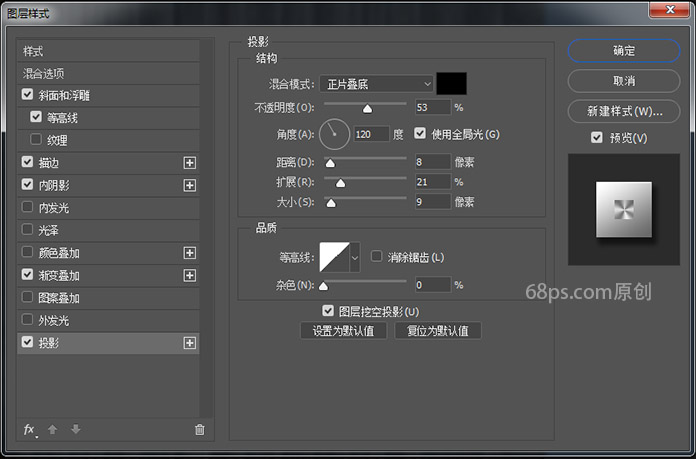Close the 图层样式 dialog window
The height and width of the screenshot is (459, 696).
670,10
